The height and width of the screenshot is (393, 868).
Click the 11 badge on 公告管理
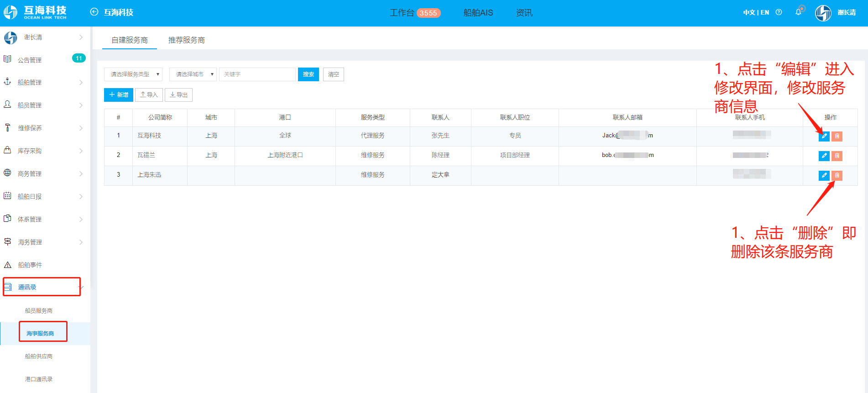point(79,58)
